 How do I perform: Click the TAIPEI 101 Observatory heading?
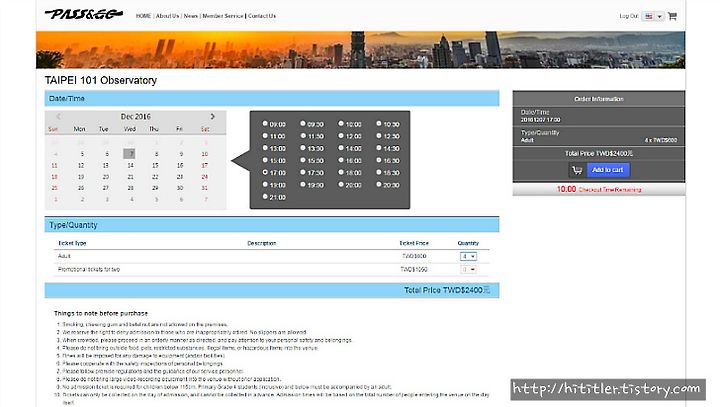tap(101, 80)
